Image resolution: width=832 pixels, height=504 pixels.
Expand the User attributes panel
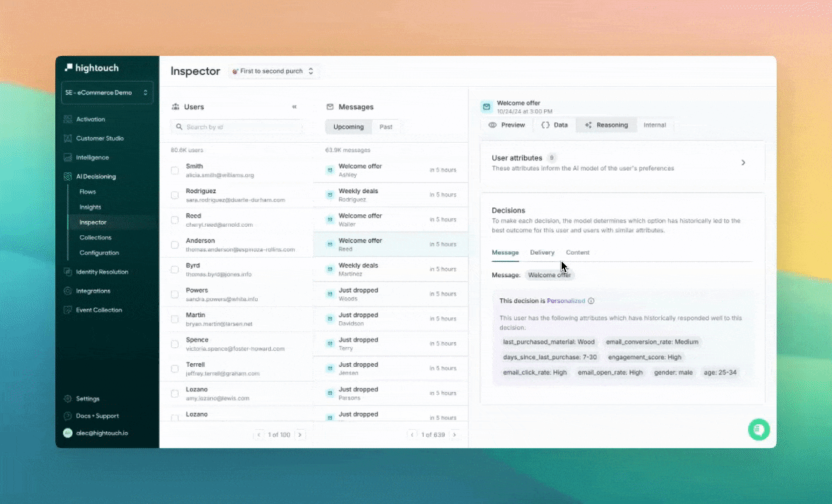coord(743,162)
